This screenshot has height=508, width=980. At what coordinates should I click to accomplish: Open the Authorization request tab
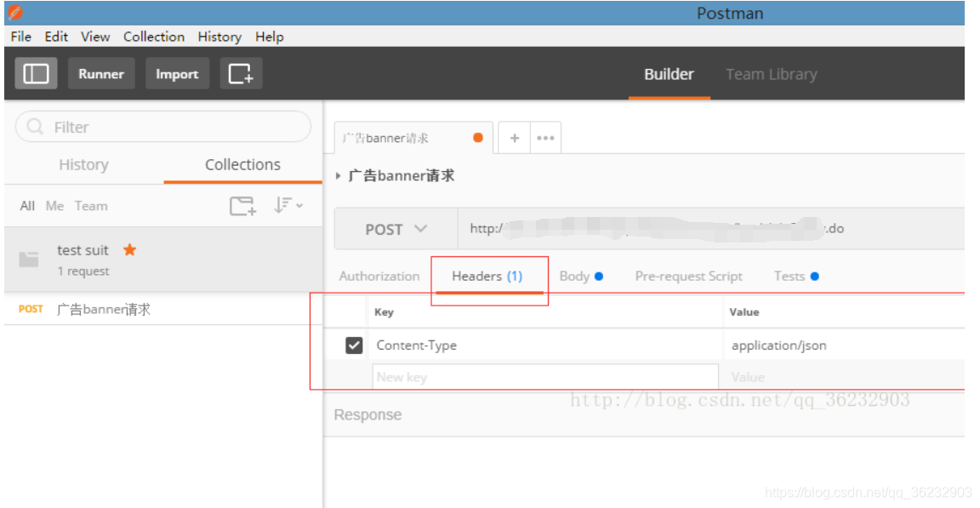tap(379, 277)
